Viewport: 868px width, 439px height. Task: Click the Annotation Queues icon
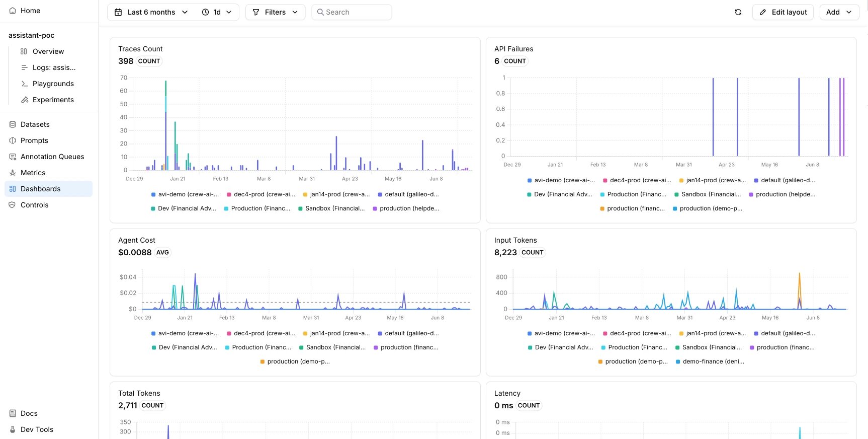[13, 157]
